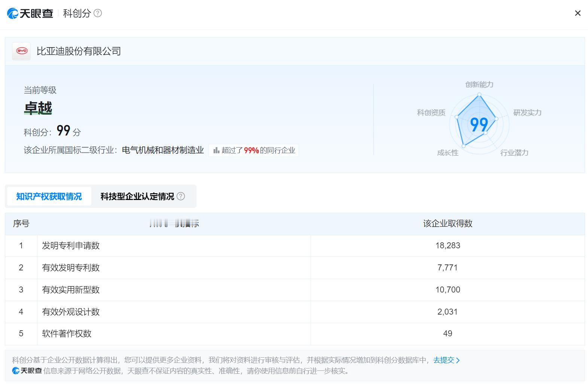This screenshot has height=385, width=588.
Task: Click the 卓越 current level label
Action: tap(38, 108)
